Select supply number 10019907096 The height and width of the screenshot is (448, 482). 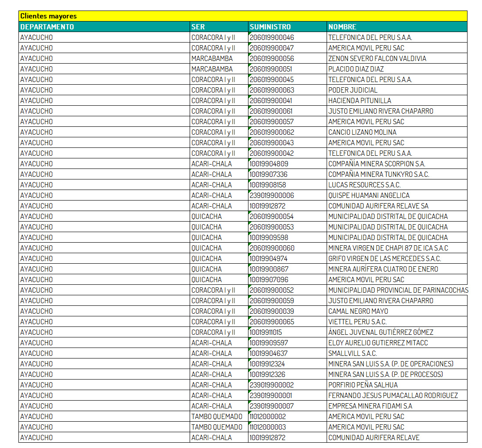[288, 280]
